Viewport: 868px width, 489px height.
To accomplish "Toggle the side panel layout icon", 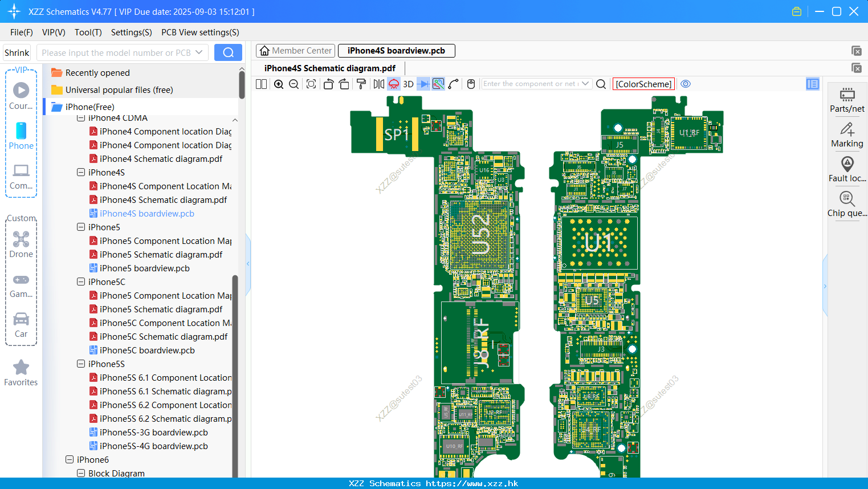I will (813, 84).
